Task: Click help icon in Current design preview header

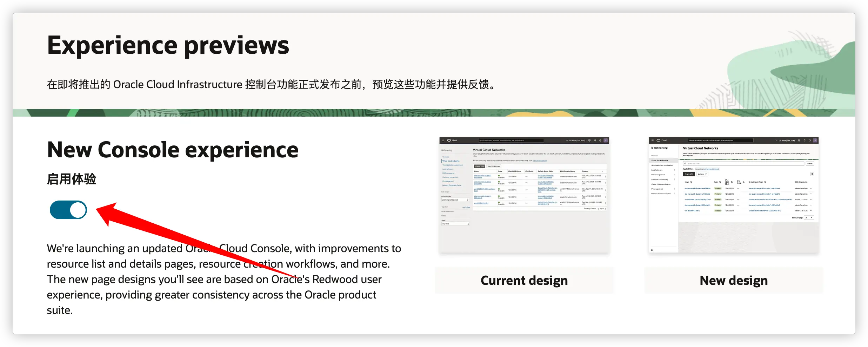Action: click(x=600, y=140)
